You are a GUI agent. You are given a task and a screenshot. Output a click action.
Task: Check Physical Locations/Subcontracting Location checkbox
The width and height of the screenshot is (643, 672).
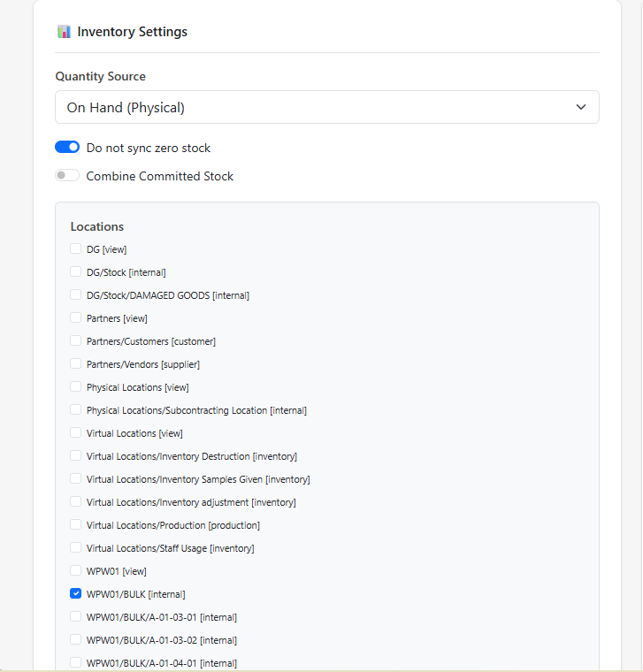76,410
